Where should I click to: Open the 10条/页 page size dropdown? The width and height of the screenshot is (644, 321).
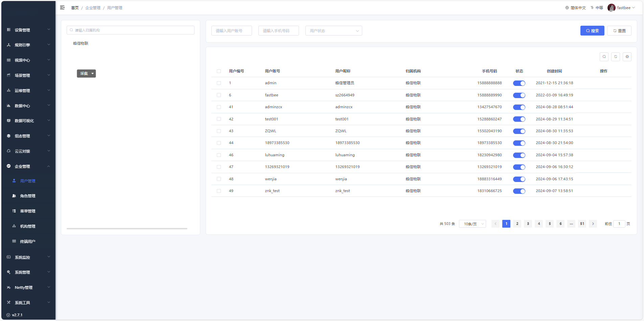[472, 224]
